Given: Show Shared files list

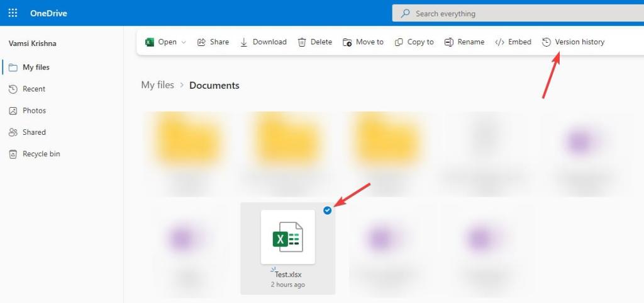Looking at the screenshot, I should [34, 132].
